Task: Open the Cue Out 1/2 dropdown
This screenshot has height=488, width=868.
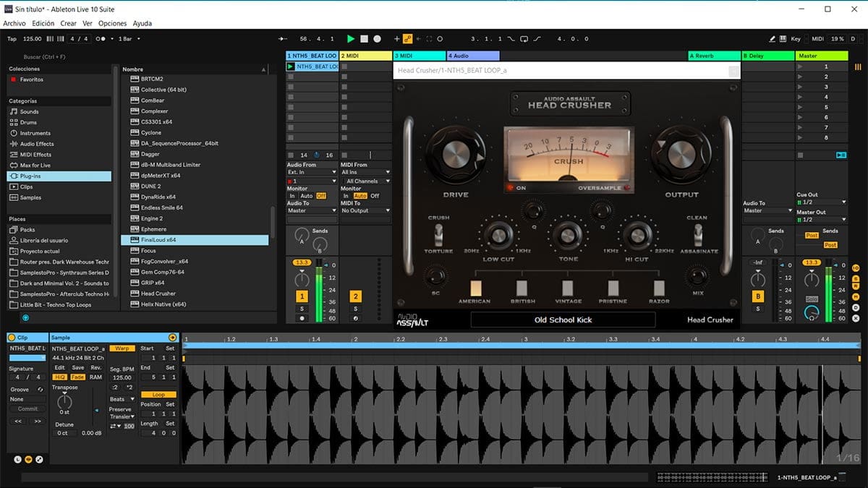Action: (x=821, y=202)
